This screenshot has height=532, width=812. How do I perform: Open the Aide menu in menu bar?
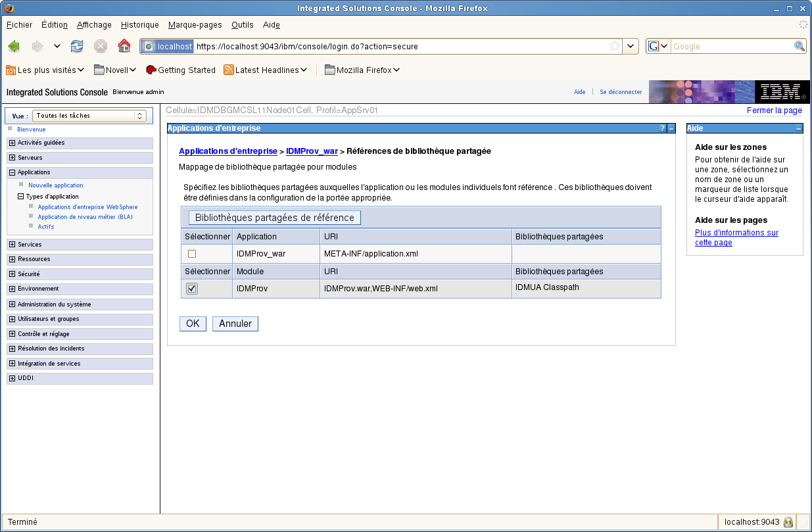click(x=272, y=25)
